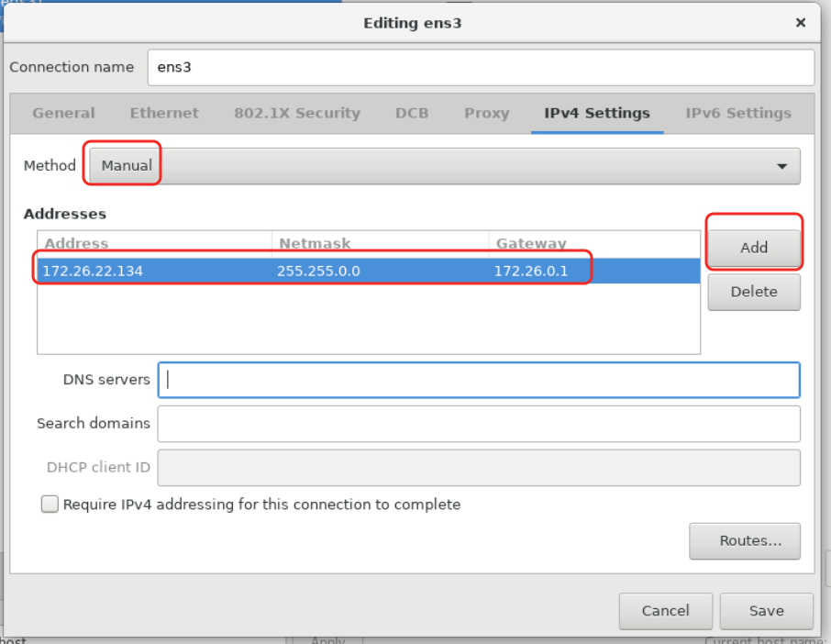Close the Editing ens3 dialog

(800, 22)
